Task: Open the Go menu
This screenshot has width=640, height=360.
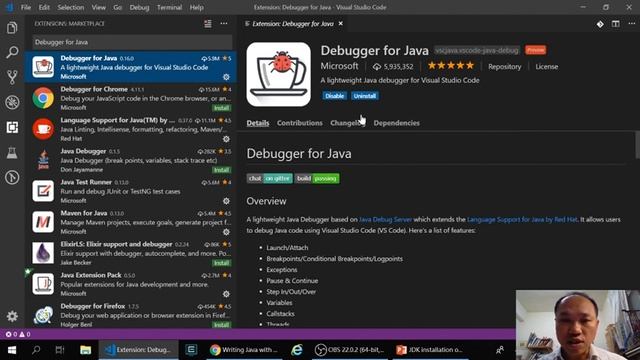Action: 118,7
